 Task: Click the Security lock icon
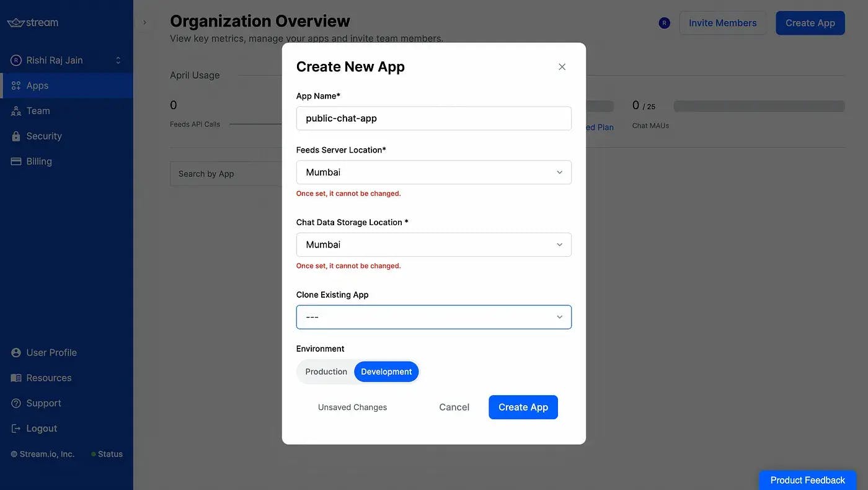coord(16,136)
